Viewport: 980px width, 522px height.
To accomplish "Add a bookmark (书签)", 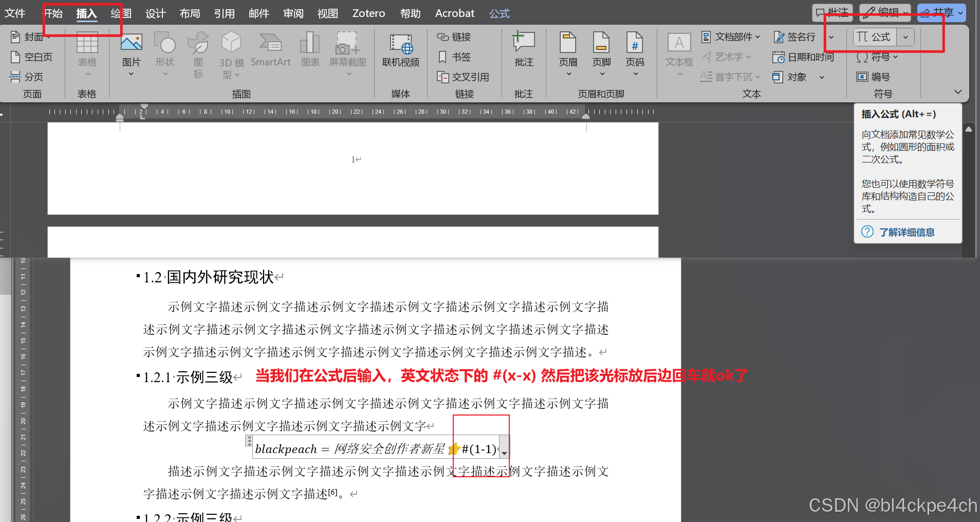I will (x=454, y=57).
